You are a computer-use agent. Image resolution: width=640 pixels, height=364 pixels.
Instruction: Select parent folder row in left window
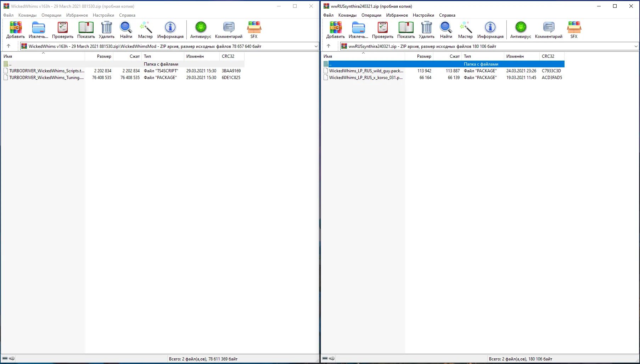click(x=123, y=64)
